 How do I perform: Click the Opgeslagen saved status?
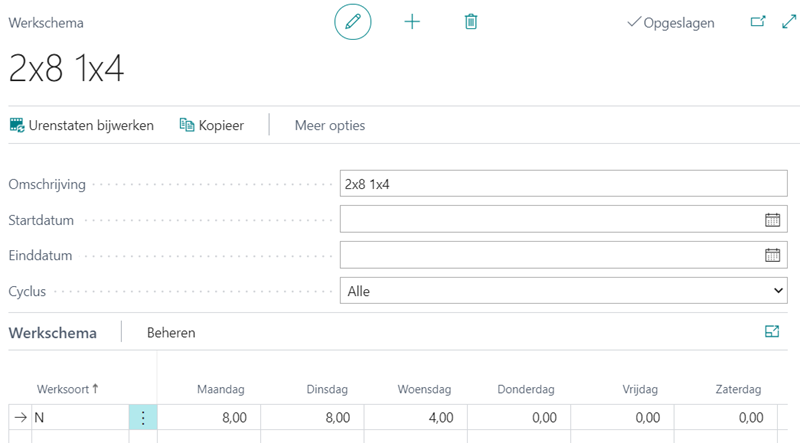670,23
